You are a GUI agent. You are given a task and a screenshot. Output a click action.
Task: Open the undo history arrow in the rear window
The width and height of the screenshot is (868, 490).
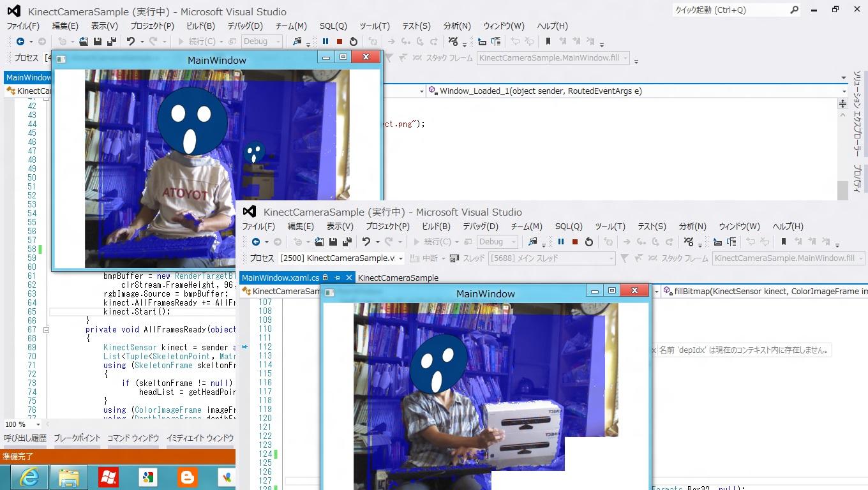click(141, 41)
